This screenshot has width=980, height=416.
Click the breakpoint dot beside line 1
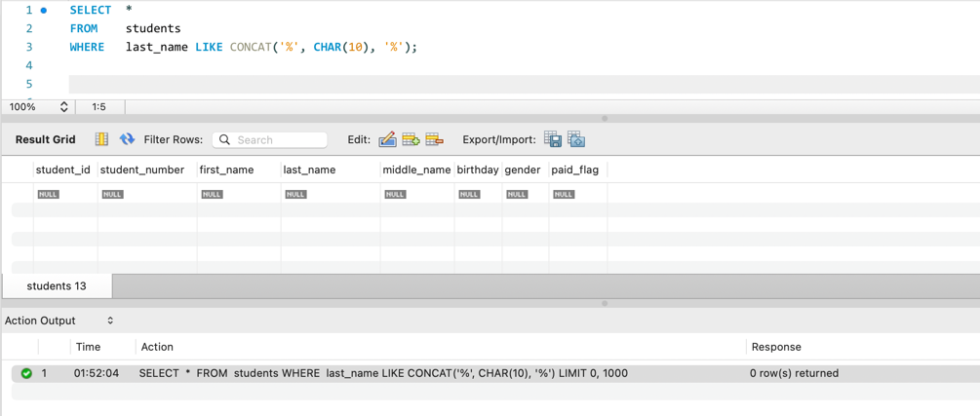(44, 10)
